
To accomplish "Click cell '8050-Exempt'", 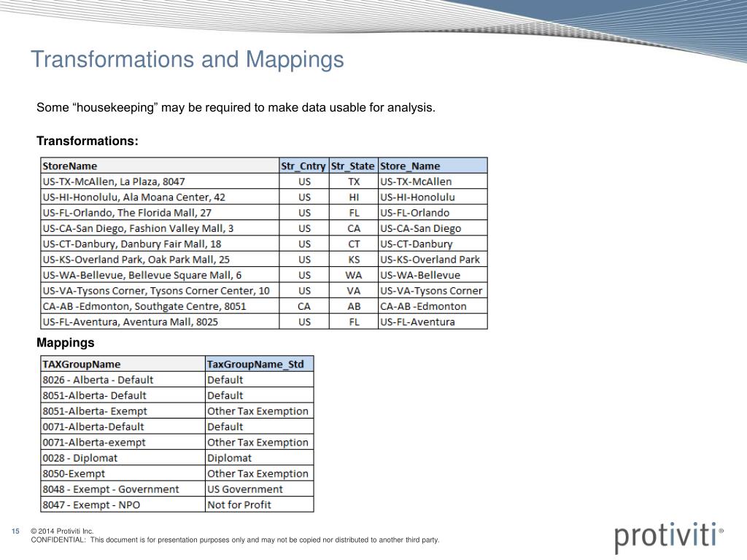I will click(x=123, y=473).
